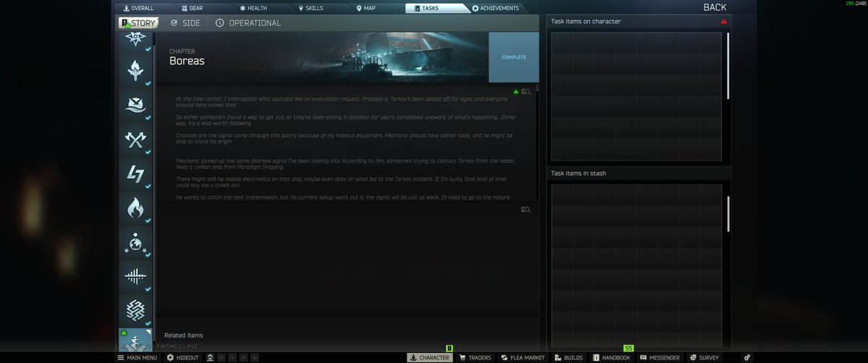This screenshot has width=868, height=363.
Task: Click the scrollbar of stash task items
Action: click(728, 213)
